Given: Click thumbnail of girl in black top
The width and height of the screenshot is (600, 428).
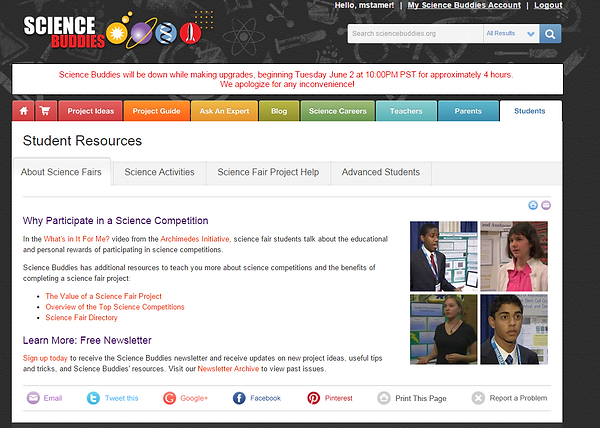Looking at the screenshot, I should [x=443, y=329].
